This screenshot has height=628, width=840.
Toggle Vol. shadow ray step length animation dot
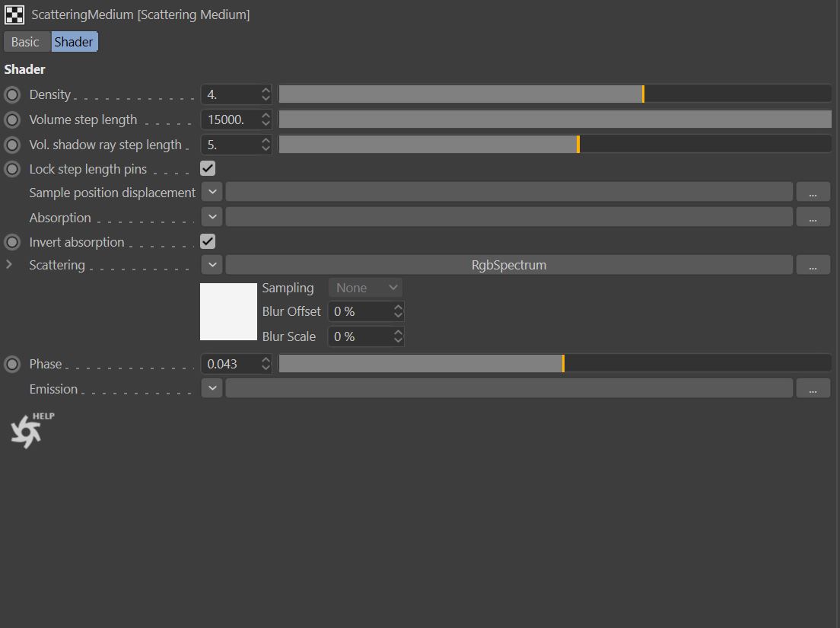coord(11,145)
